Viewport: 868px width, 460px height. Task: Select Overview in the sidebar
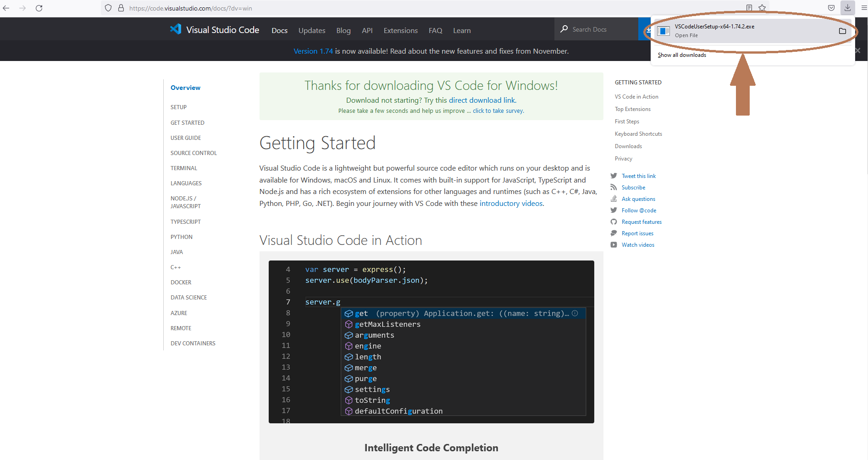pyautogui.click(x=185, y=88)
